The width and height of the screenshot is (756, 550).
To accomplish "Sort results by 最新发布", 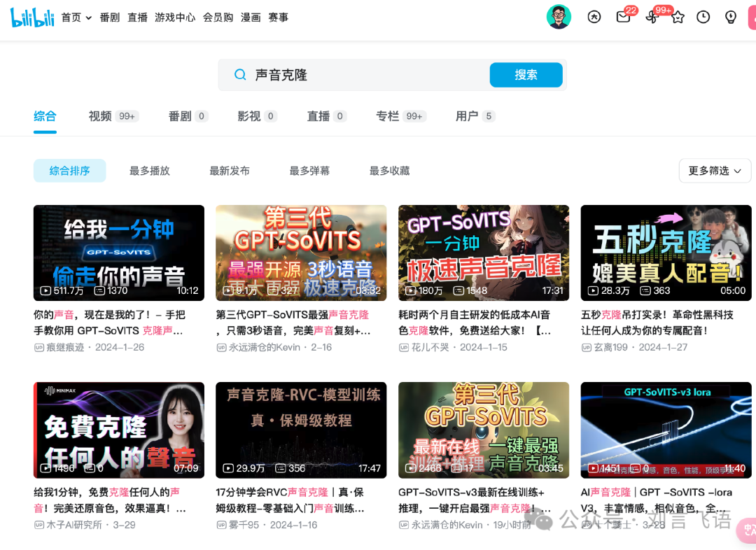I will tap(230, 171).
